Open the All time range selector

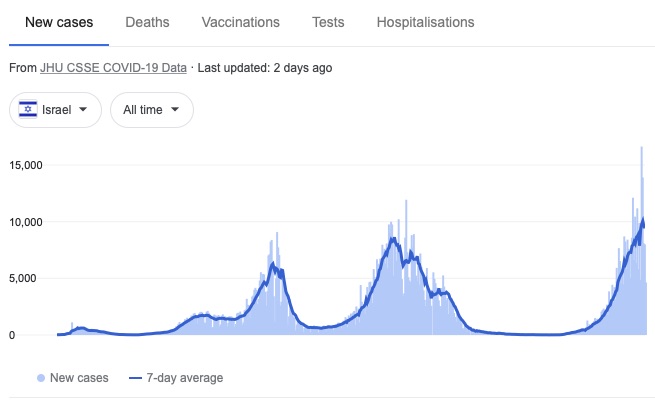click(152, 110)
